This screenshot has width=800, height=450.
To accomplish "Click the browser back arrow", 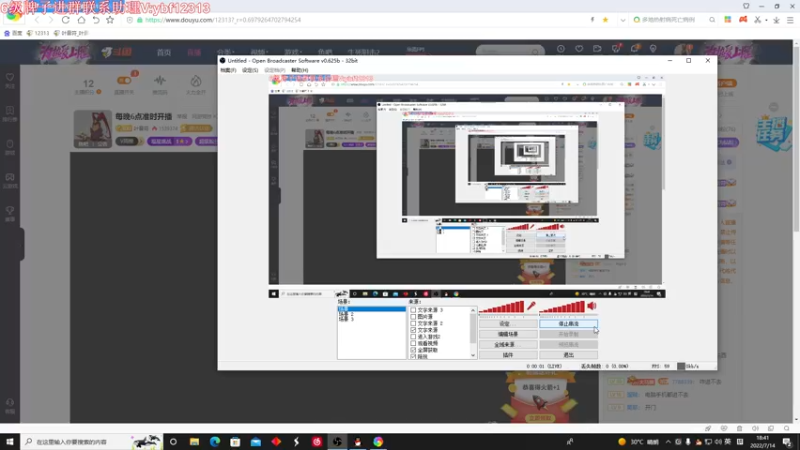I will [x=37, y=20].
